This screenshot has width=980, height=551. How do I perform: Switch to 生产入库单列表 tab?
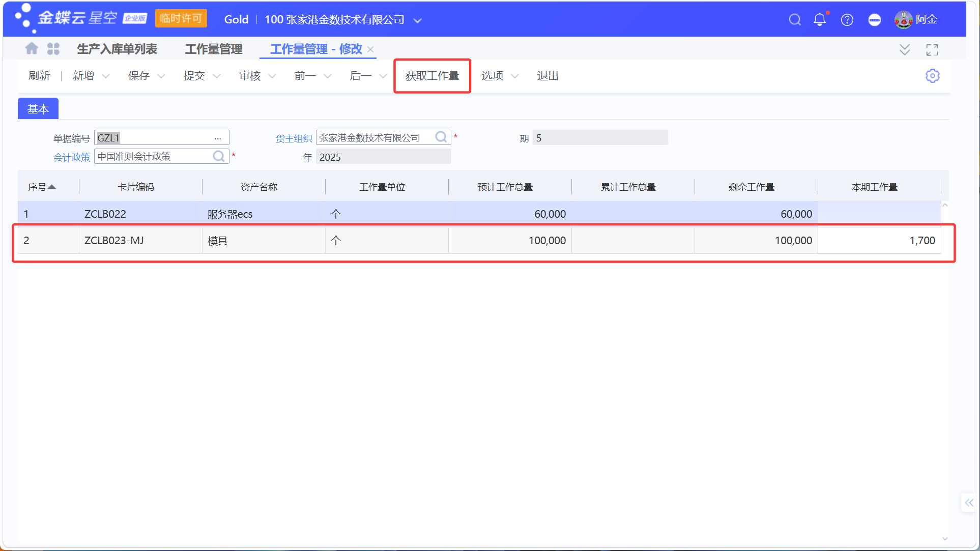point(117,49)
